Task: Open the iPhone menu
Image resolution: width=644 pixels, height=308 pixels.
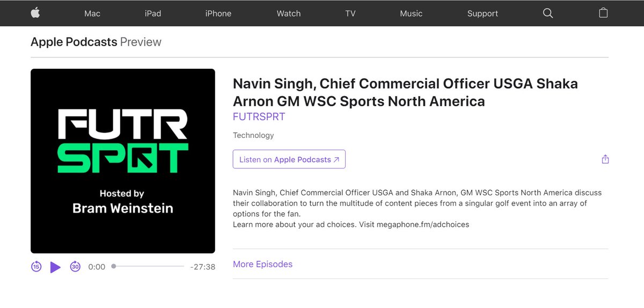Action: coord(218,13)
